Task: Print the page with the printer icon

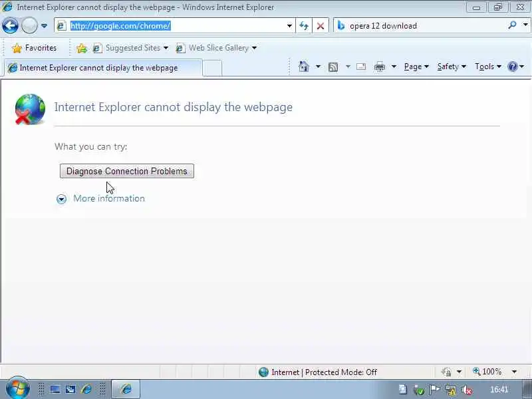Action: pyautogui.click(x=379, y=67)
